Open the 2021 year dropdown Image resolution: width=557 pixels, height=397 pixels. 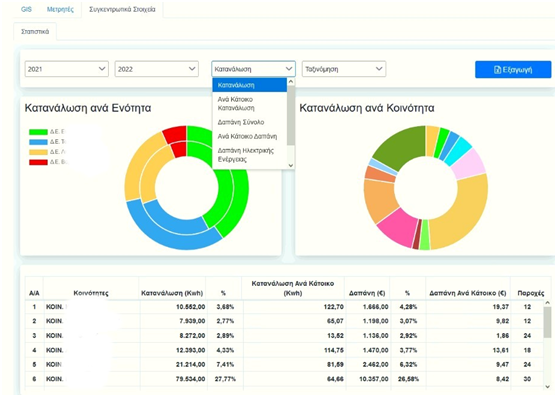[x=66, y=69]
